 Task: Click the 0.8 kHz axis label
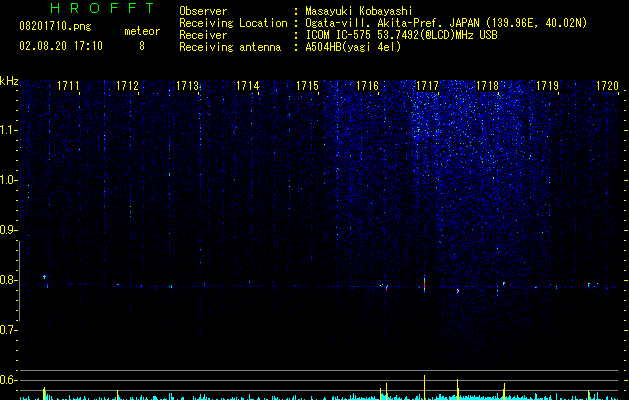pos(8,280)
